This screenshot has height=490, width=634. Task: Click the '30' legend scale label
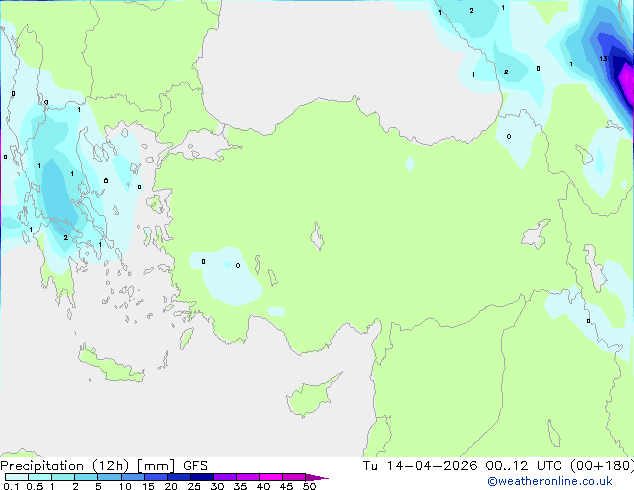point(217,486)
